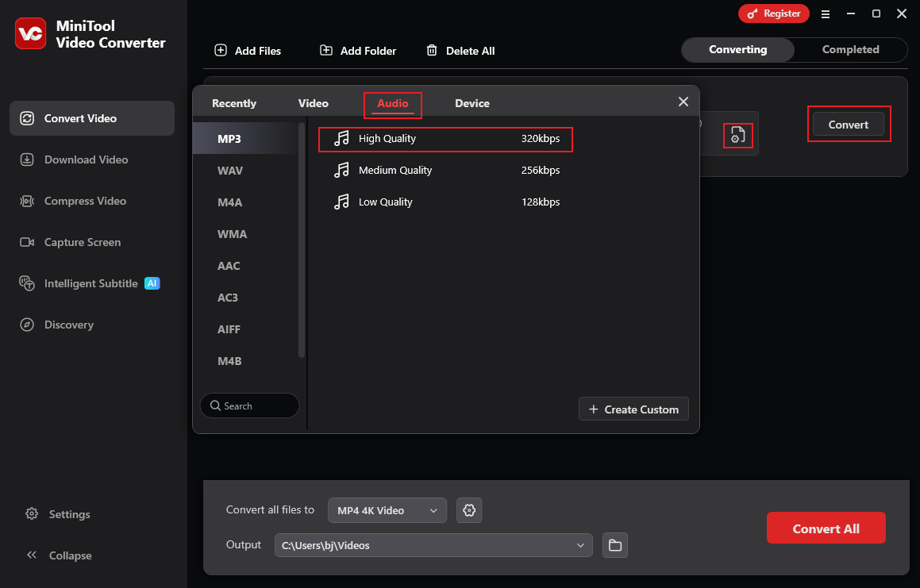Click Create Custom to make a preset
The width and height of the screenshot is (920, 588).
pos(633,409)
